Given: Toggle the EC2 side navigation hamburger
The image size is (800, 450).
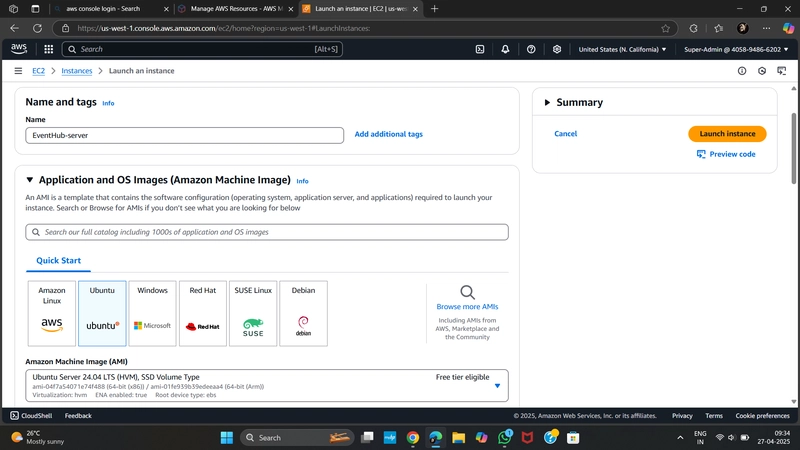Looking at the screenshot, I should coord(18,71).
